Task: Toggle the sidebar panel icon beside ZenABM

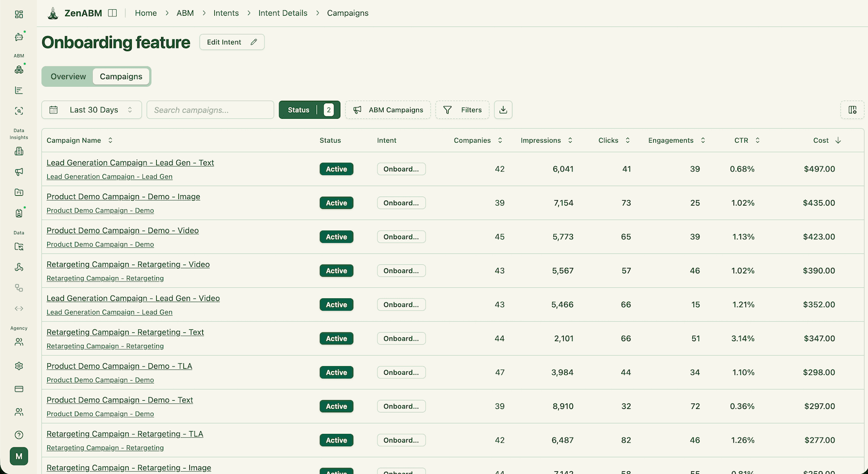Action: tap(112, 13)
